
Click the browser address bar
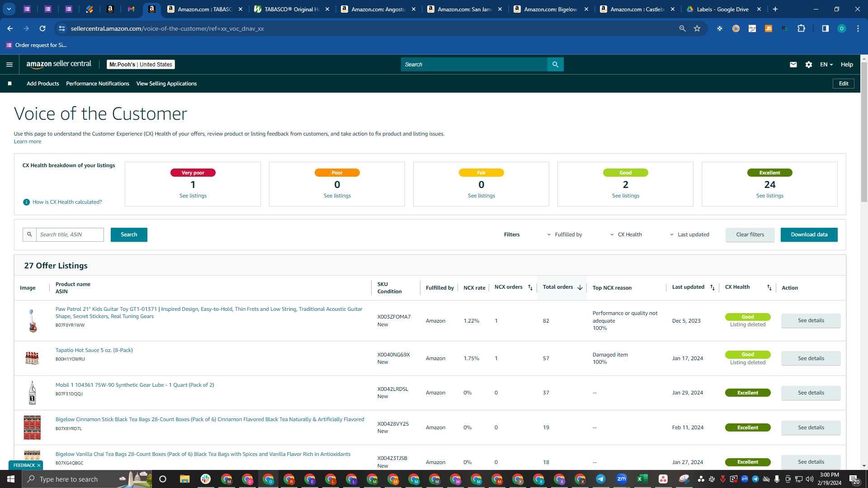371,28
